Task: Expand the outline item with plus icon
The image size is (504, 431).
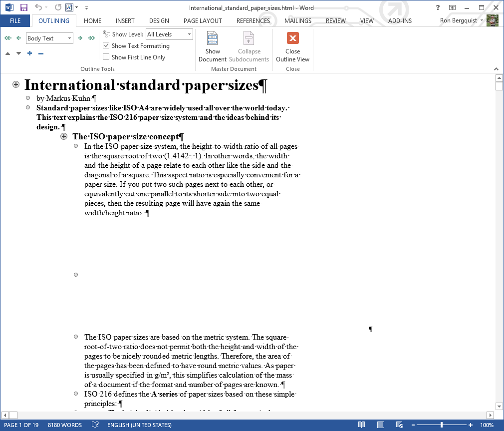Action: click(30, 53)
